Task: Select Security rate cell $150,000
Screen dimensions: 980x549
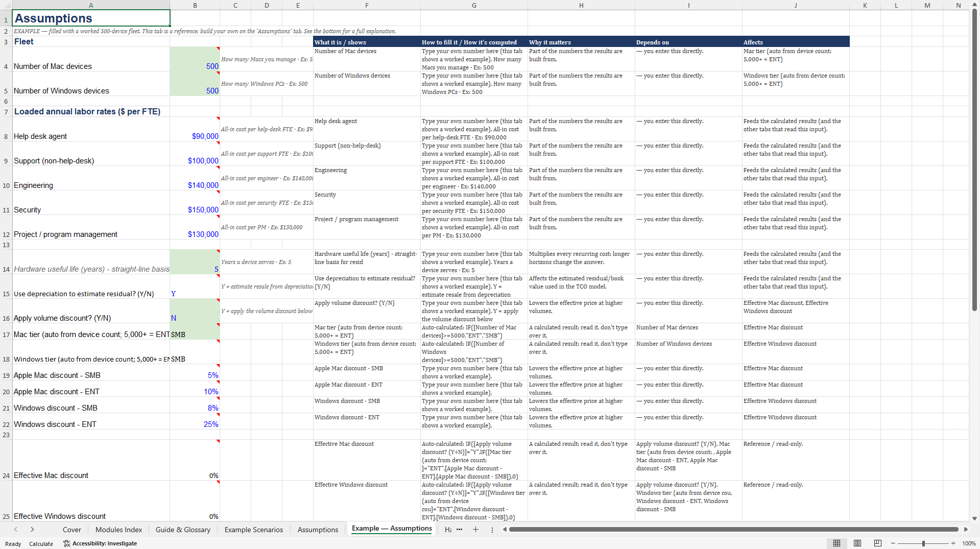Action: tap(195, 203)
